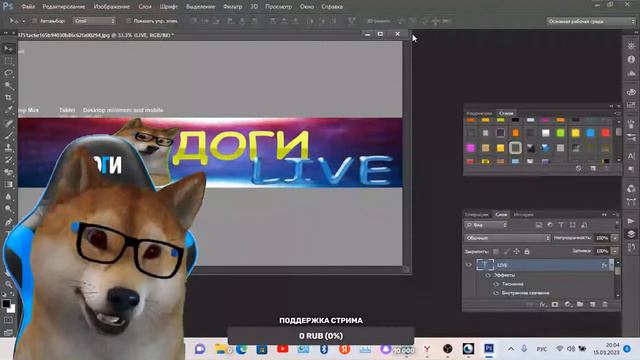The image size is (640, 360).
Task: Open YouTube icon in the Windows taskbar
Action: tap(282, 349)
